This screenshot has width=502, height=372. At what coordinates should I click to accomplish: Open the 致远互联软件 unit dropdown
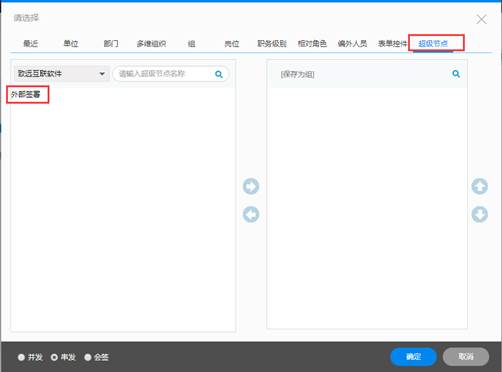(62, 74)
